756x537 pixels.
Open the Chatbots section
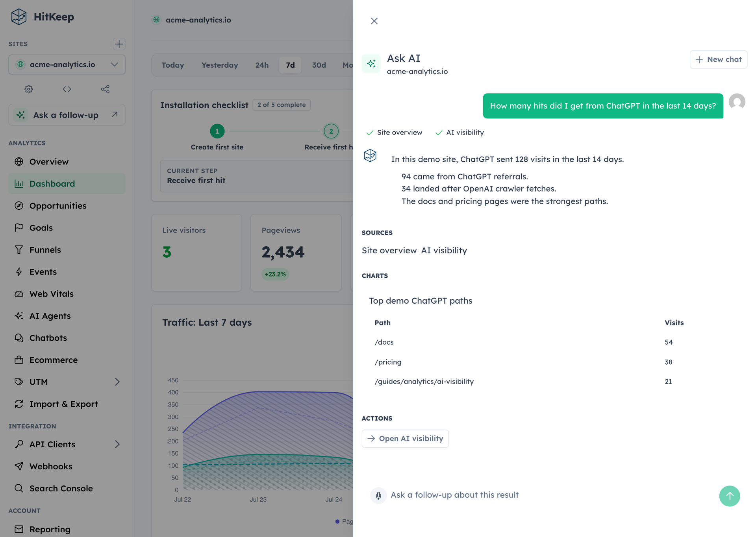(67, 338)
